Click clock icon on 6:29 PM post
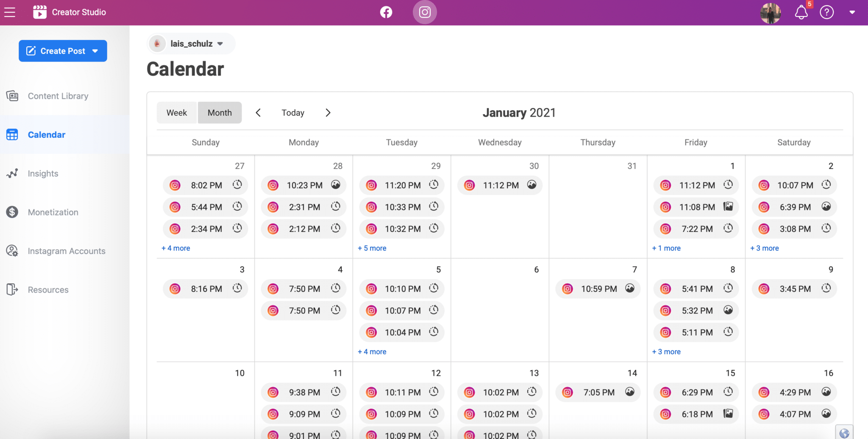Screen dimensions: 868x439 point(728,391)
